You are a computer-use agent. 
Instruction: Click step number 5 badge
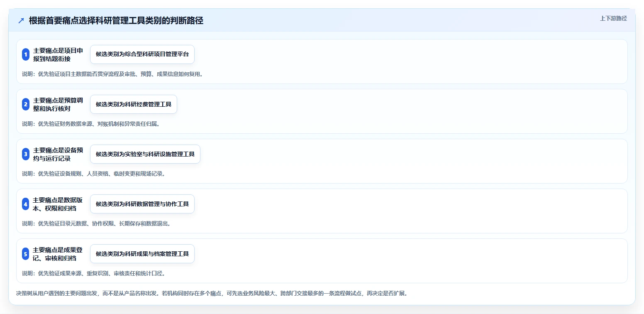click(26, 254)
